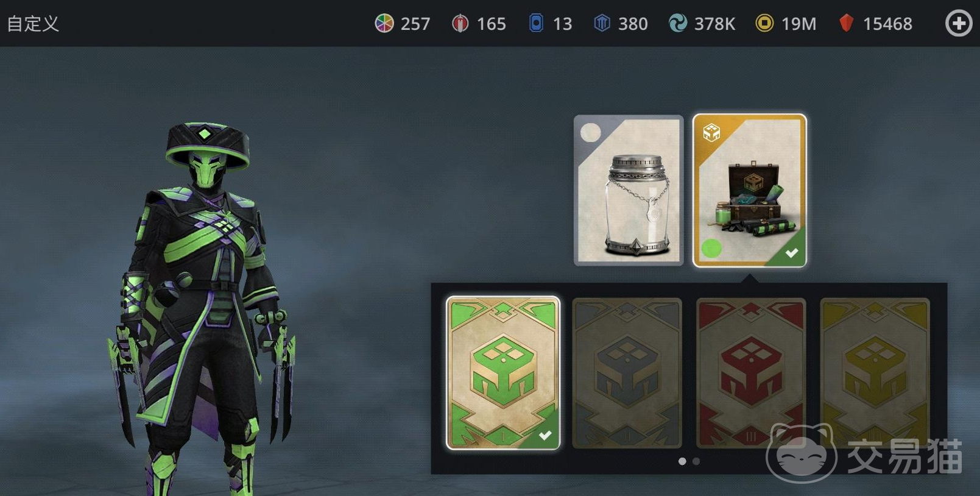Click the gold coin currency icon

[764, 23]
